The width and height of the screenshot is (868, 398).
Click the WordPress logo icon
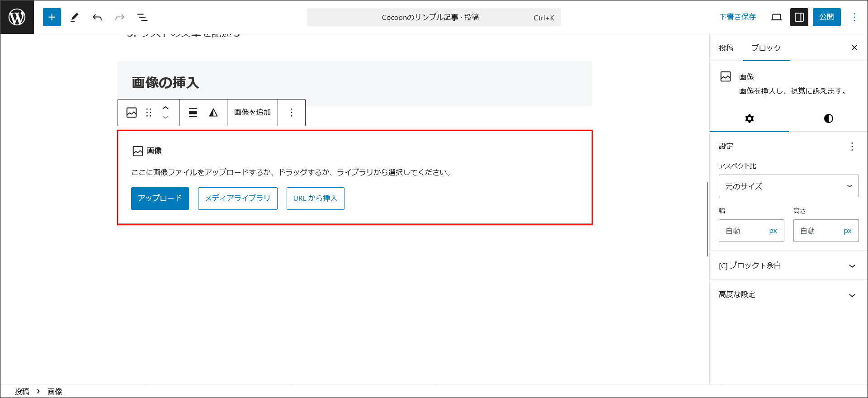[17, 17]
